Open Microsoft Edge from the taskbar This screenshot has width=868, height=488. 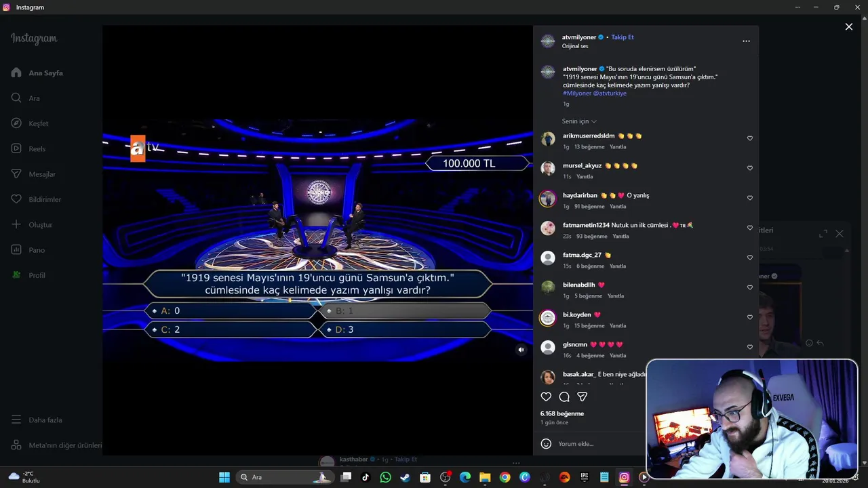[x=465, y=477]
